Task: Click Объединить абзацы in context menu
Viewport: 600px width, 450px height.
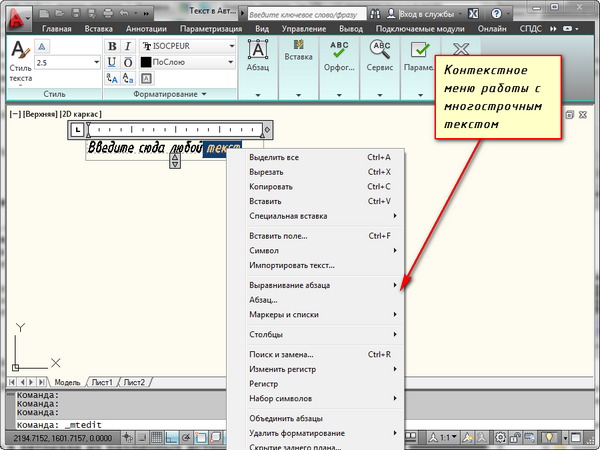Action: click(x=324, y=418)
